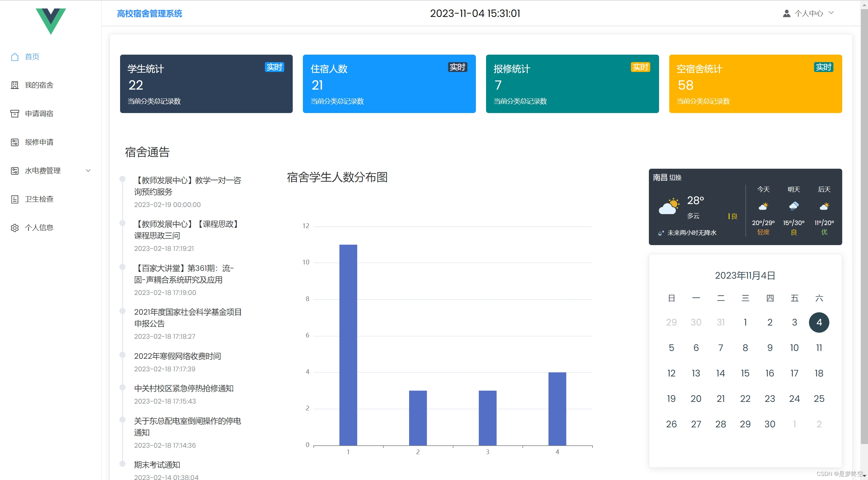868x480 pixels.
Task: Select date 15 on the calendar
Action: tap(745, 373)
